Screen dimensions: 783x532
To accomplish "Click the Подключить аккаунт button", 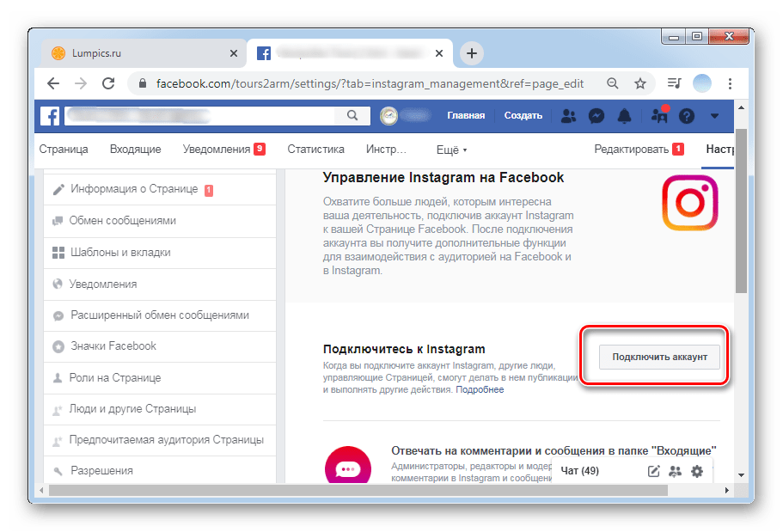I will tap(659, 358).
